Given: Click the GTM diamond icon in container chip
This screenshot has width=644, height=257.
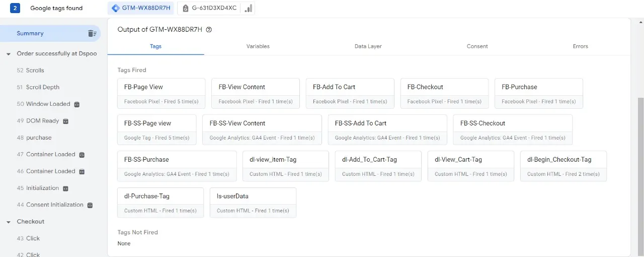Looking at the screenshot, I should tap(116, 8).
